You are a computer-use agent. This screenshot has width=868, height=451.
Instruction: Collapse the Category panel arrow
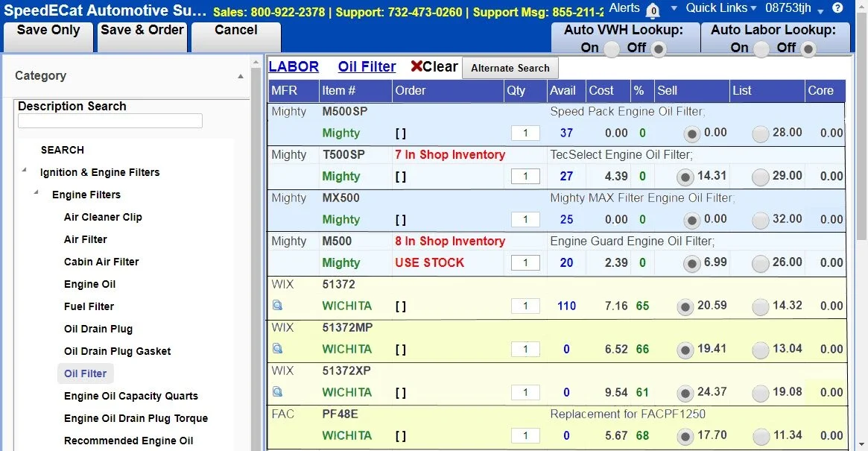coord(240,77)
